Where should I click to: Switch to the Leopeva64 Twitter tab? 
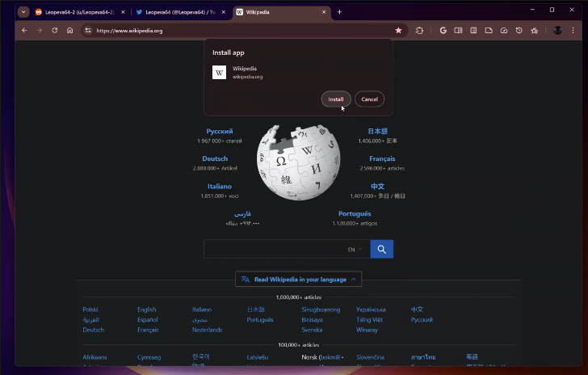pos(179,12)
